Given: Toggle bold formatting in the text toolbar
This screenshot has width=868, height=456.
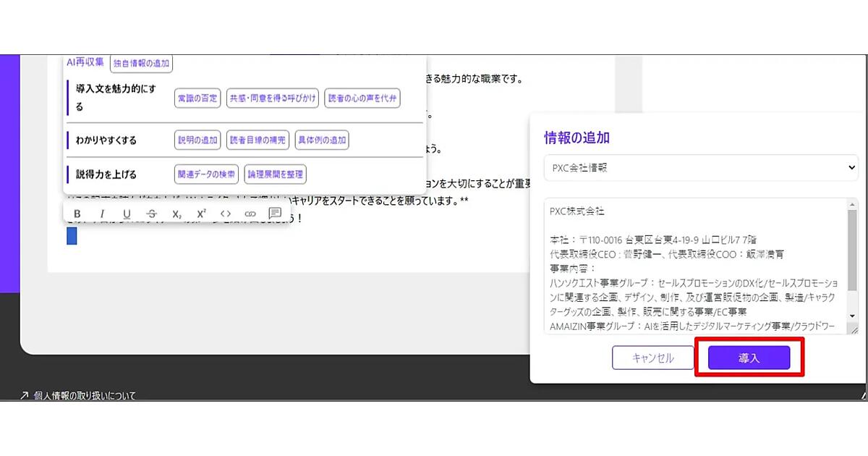Looking at the screenshot, I should [77, 214].
